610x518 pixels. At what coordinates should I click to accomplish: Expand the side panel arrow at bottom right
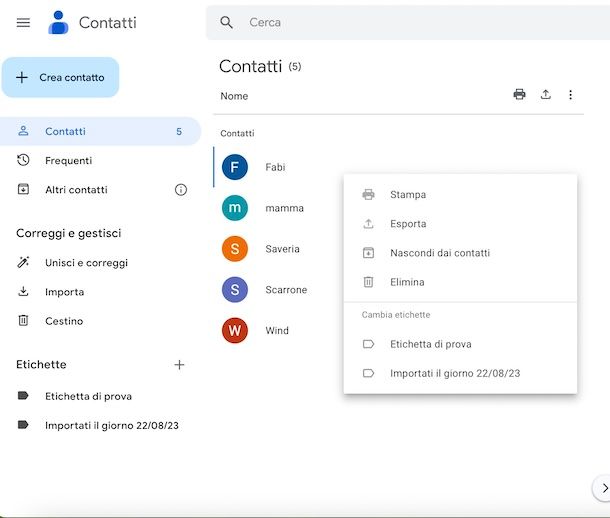(x=603, y=488)
